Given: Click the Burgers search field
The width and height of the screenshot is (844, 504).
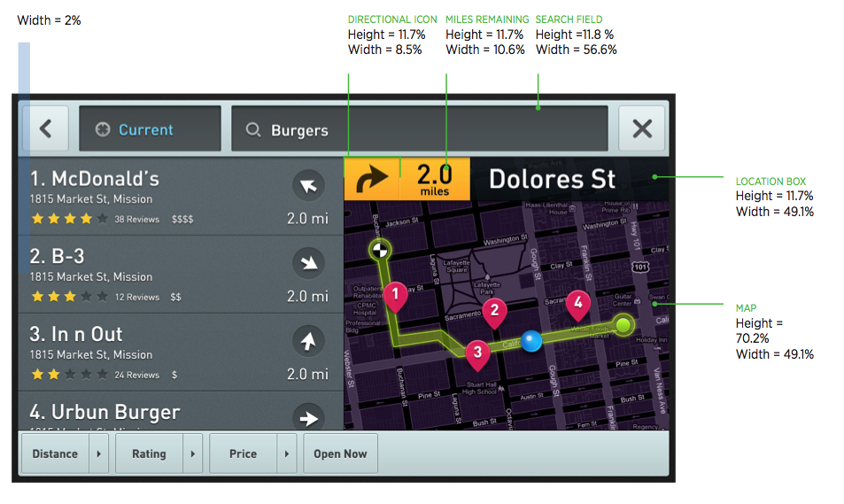Looking at the screenshot, I should (x=420, y=128).
